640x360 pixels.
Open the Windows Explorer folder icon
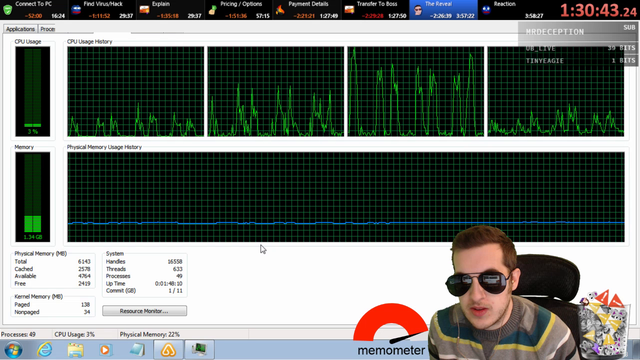76,350
